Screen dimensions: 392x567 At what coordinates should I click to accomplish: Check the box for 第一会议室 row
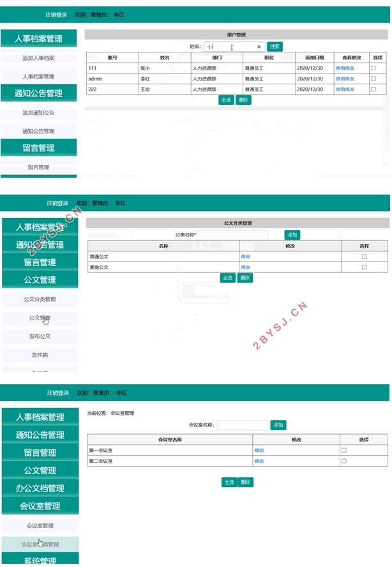point(344,451)
